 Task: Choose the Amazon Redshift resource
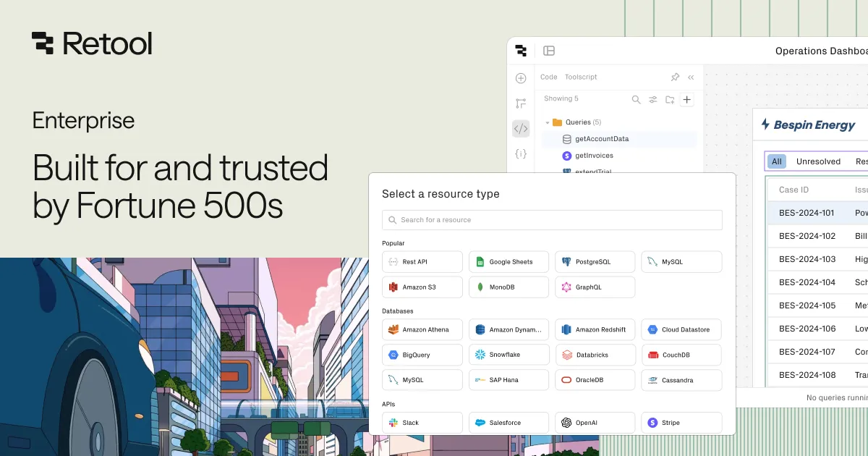pos(595,330)
